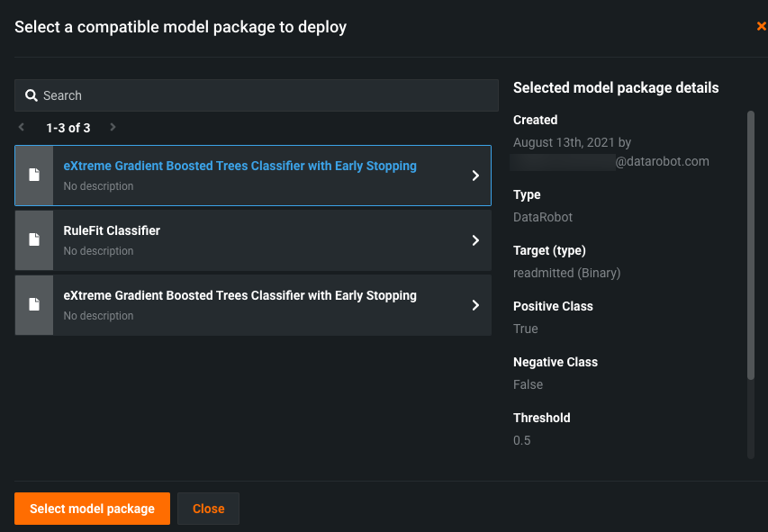Choose the white-titled eXtreme Gradient Boosted Trees package
Screen dimensions: 768x532
[239, 295]
